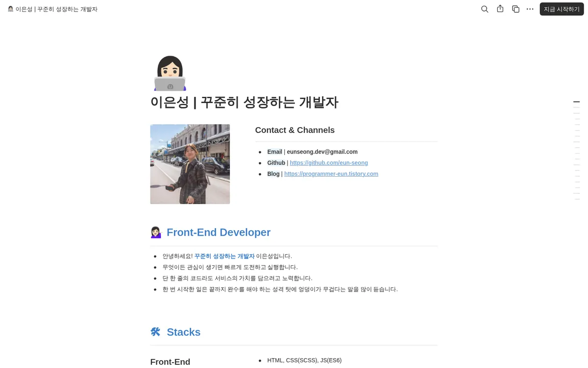The height and width of the screenshot is (368, 588).
Task: Click the duplicate page icon
Action: pos(515,9)
